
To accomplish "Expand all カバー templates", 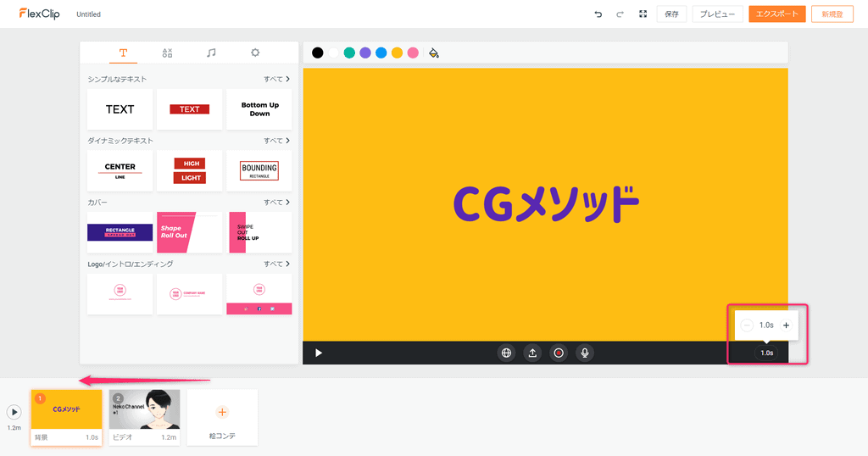I will [276, 203].
